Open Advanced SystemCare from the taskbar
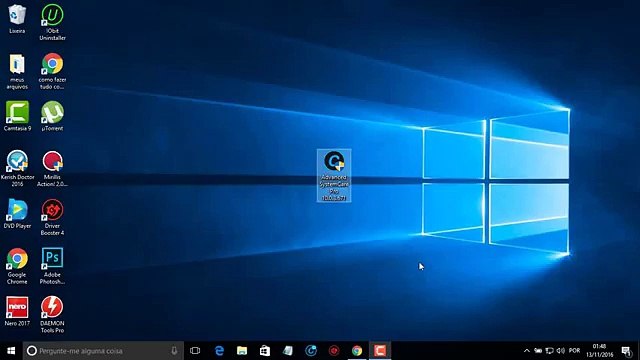 tap(311, 351)
